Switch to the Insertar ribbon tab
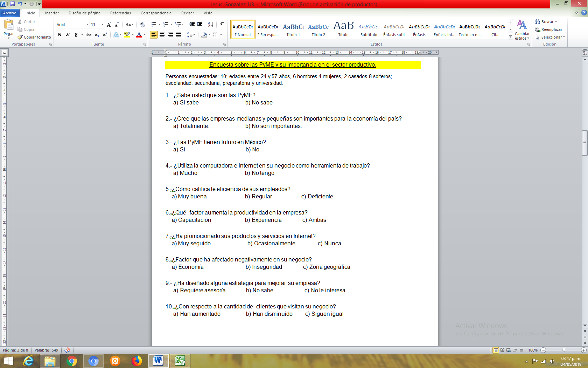Image resolution: width=588 pixels, height=368 pixels. (x=52, y=13)
